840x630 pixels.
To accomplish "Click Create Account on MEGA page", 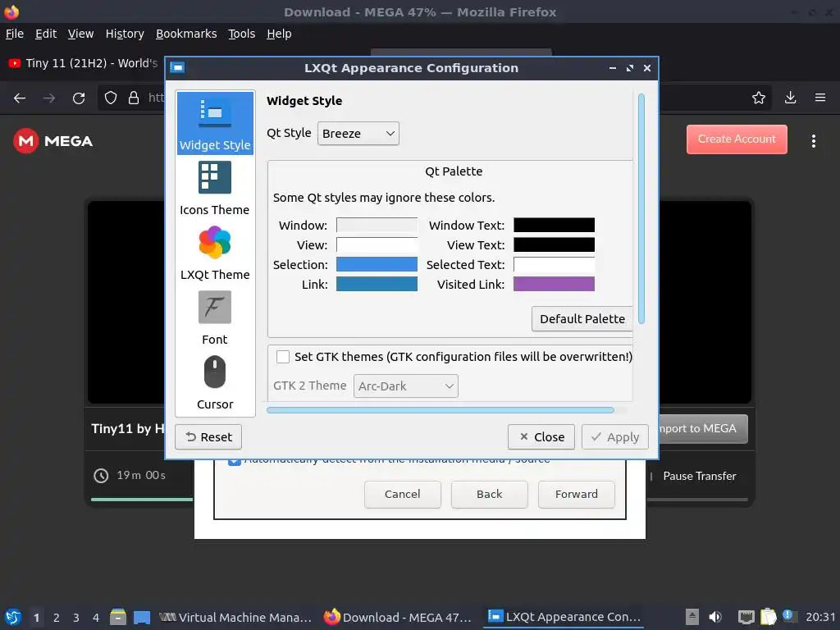I will [x=737, y=139].
